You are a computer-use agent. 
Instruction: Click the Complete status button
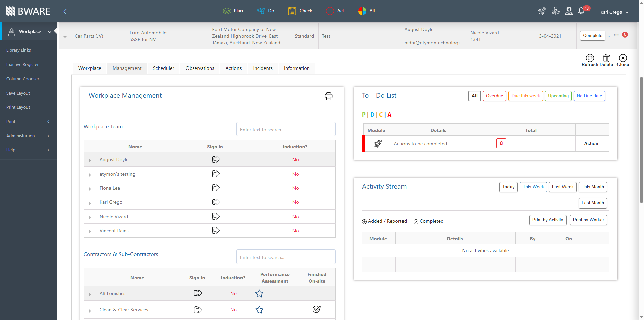pyautogui.click(x=592, y=35)
